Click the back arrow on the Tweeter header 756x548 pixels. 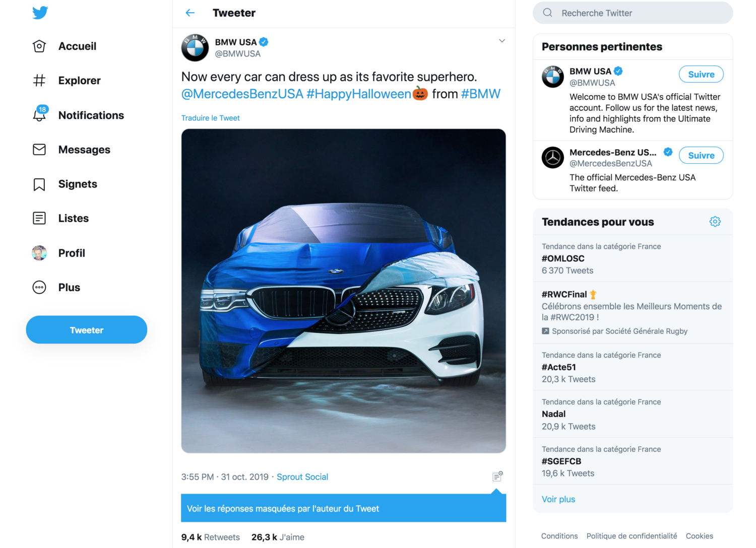tap(190, 13)
